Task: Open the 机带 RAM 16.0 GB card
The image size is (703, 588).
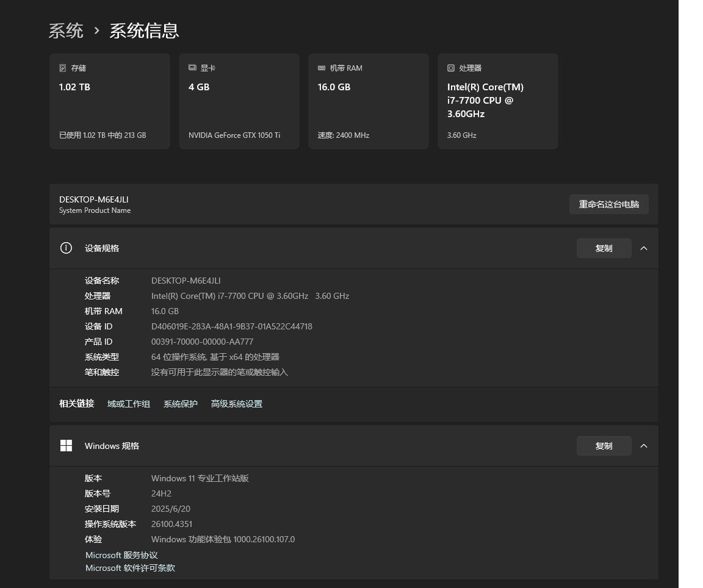Action: 369,101
